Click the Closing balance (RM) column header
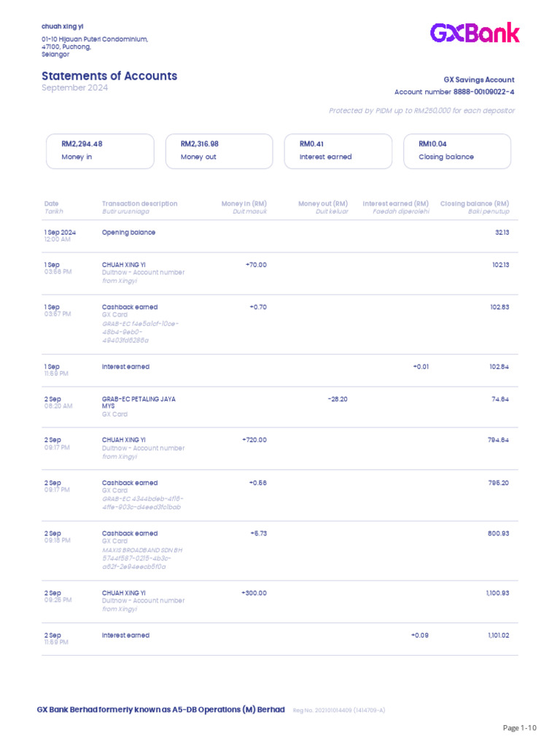Image resolution: width=560 pixels, height=747 pixels. pyautogui.click(x=474, y=204)
